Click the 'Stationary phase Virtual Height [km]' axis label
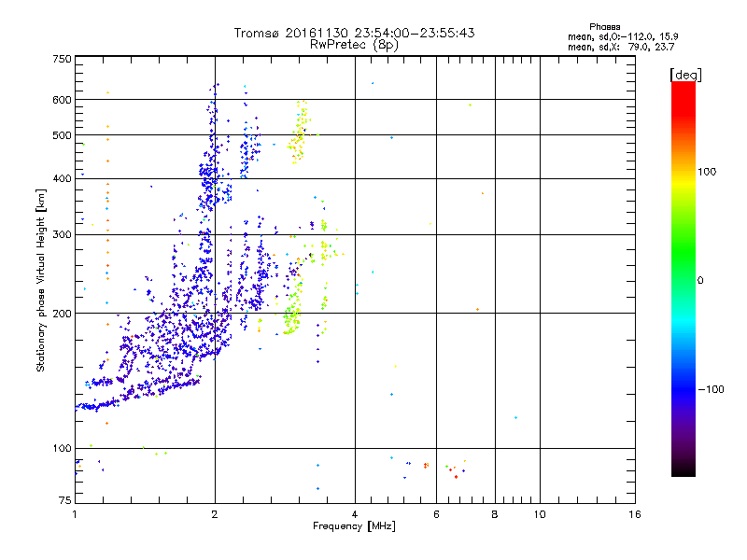 pyautogui.click(x=41, y=280)
